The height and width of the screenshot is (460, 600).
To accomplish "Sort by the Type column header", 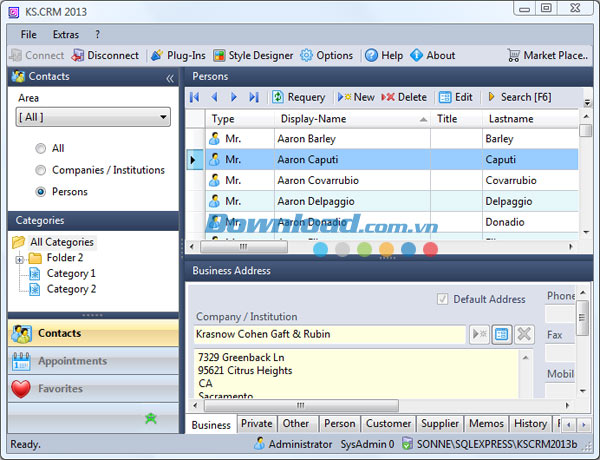I will [240, 119].
